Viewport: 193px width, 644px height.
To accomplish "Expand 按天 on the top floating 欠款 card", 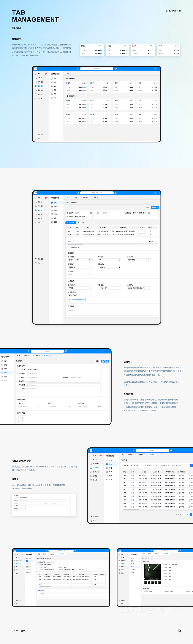I will 177,46.
